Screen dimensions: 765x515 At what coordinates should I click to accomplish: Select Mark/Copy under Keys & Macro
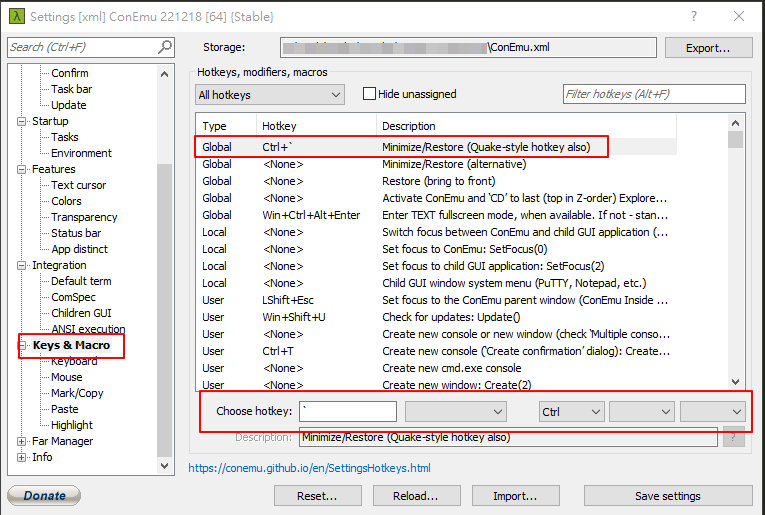coord(77,394)
